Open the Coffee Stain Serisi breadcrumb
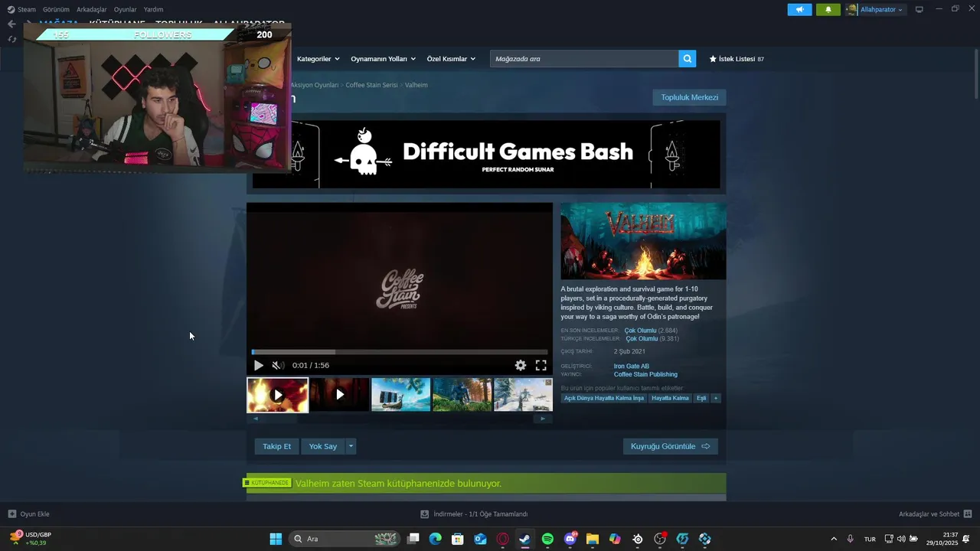980x551 pixels. (371, 85)
